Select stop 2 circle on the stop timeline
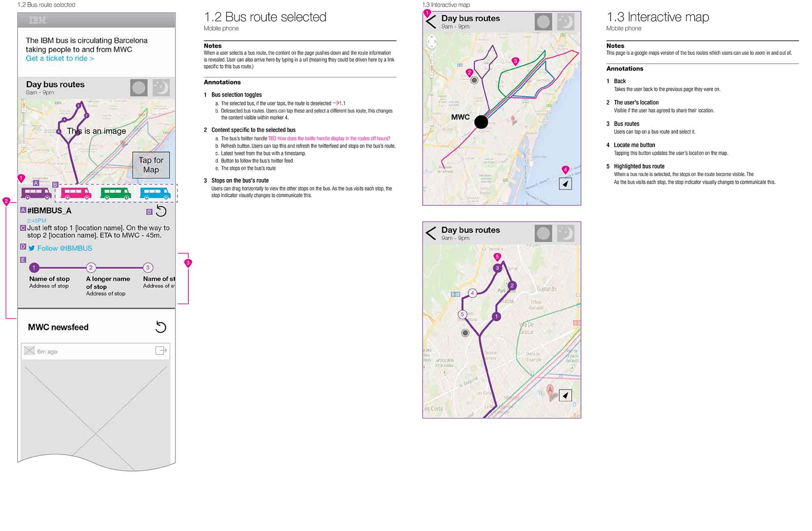The image size is (812, 531). [x=91, y=268]
